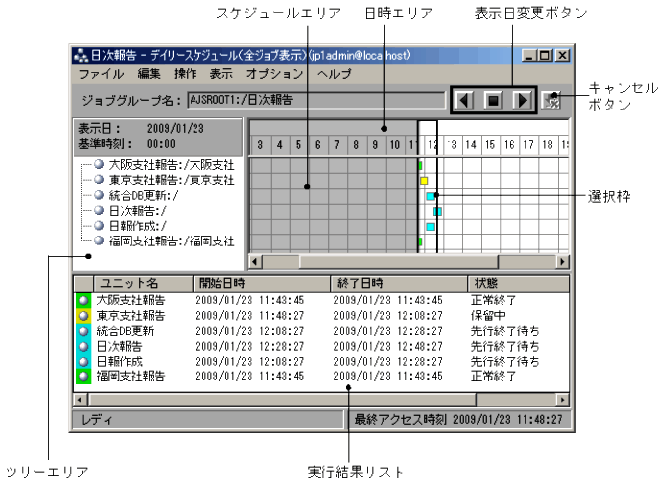Click the previous day arrow button
669x486 pixels.
[464, 101]
